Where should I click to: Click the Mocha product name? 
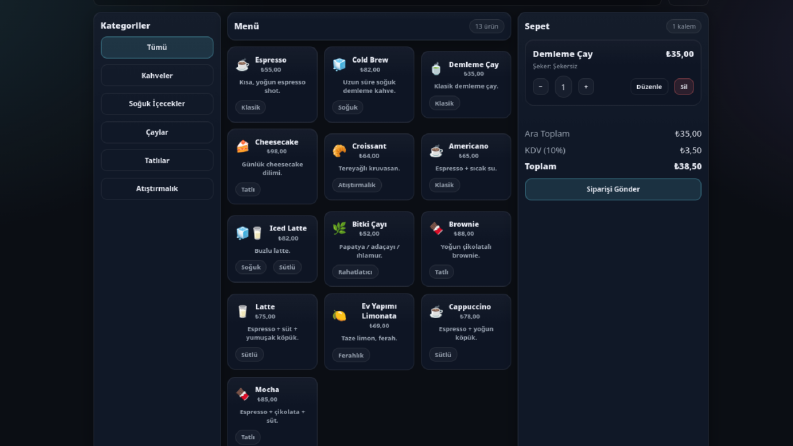[267, 390]
